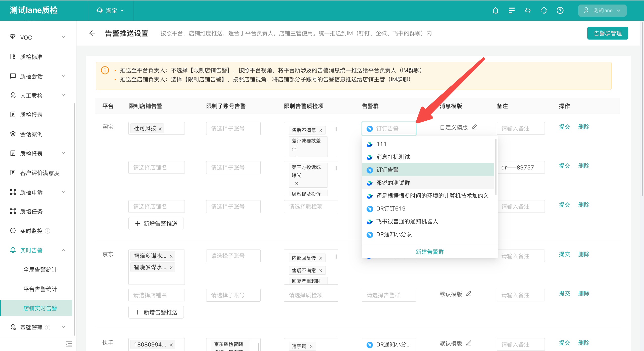The width and height of the screenshot is (644, 351).
Task: Collapse the sidebar with bottom menu icon
Action: point(69,344)
